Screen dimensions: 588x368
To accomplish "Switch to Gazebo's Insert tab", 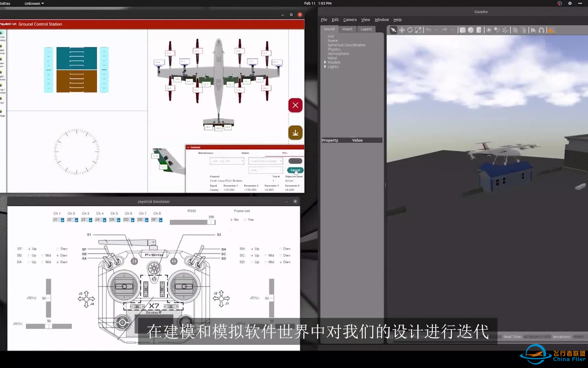I will tap(347, 29).
